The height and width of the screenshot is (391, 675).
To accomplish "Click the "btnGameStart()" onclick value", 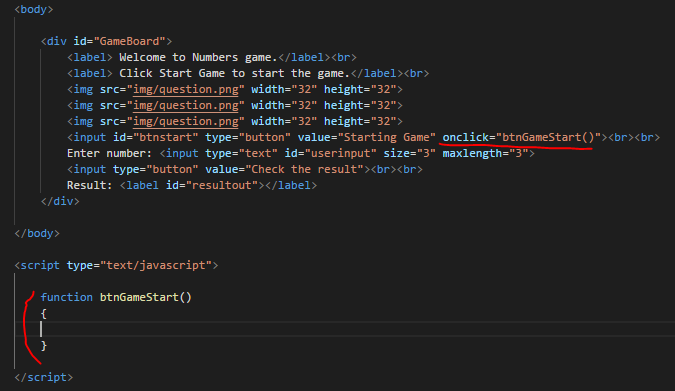I will [548, 137].
